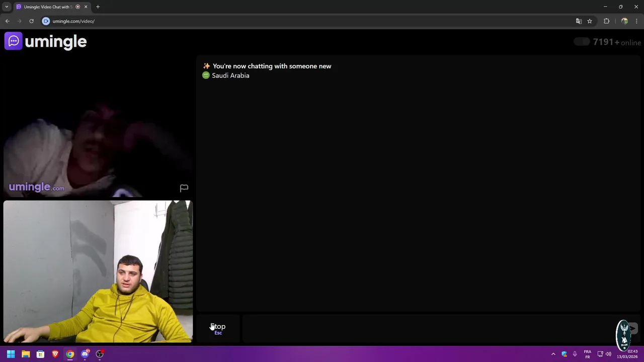Click the "You're now chatting with someone new" message
Image resolution: width=644 pixels, height=362 pixels.
[x=272, y=66]
